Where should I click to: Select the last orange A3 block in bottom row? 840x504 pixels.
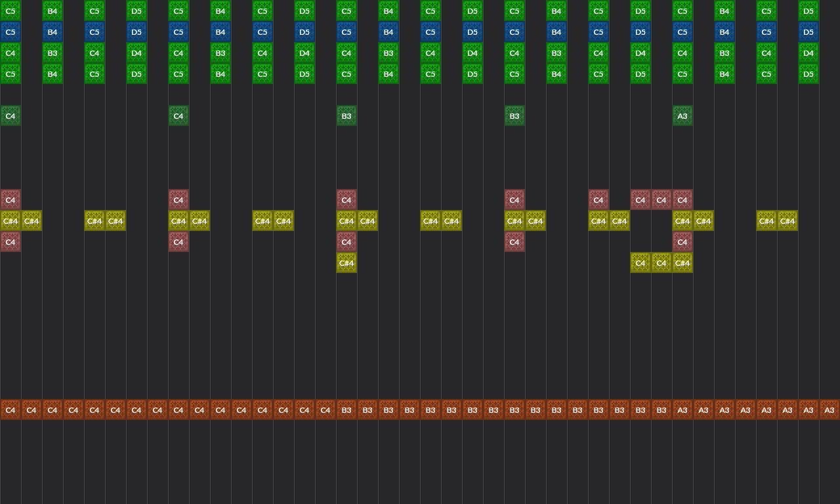click(x=829, y=410)
